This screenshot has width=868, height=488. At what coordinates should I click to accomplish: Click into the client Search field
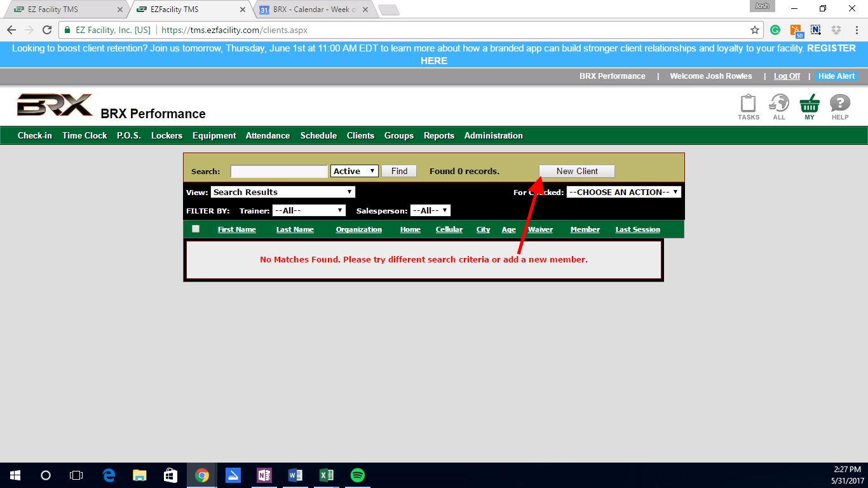pyautogui.click(x=279, y=172)
